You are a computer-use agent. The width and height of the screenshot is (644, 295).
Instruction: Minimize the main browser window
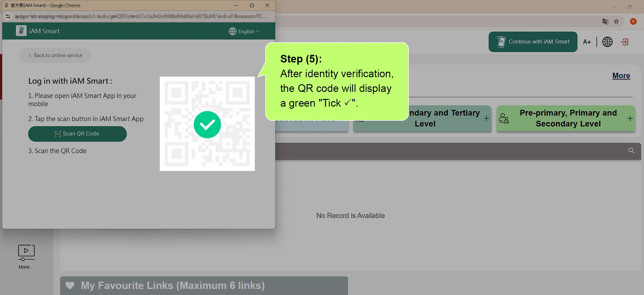point(614,7)
